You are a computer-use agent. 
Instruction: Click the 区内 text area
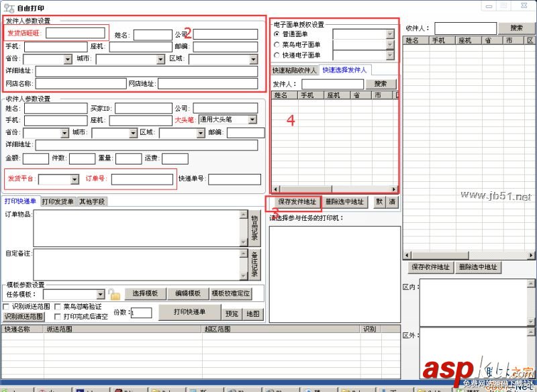coord(474,303)
